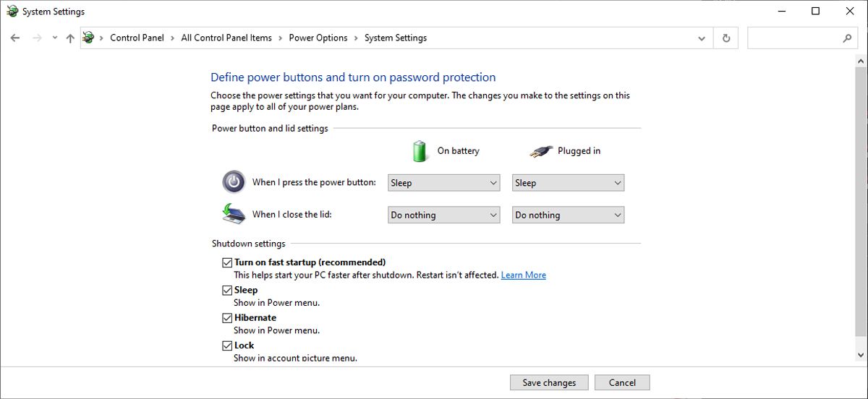Uncheck the Hibernate checkbox
The image size is (868, 399).
coord(227,318)
